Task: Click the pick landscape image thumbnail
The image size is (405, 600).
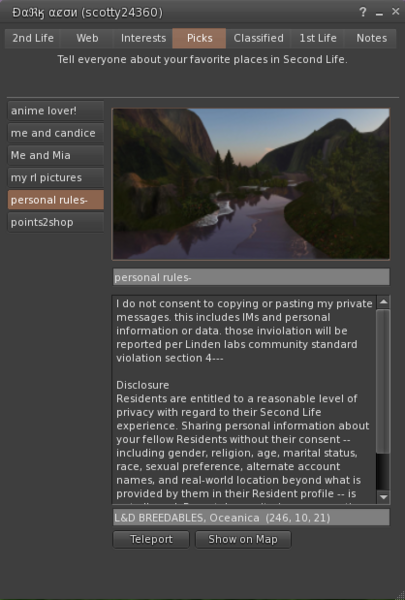Action: (x=251, y=184)
